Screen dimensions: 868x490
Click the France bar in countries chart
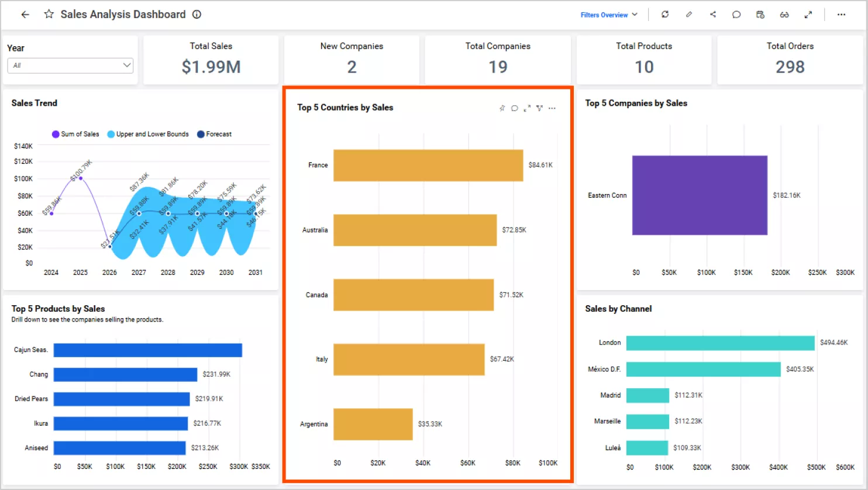pos(428,165)
